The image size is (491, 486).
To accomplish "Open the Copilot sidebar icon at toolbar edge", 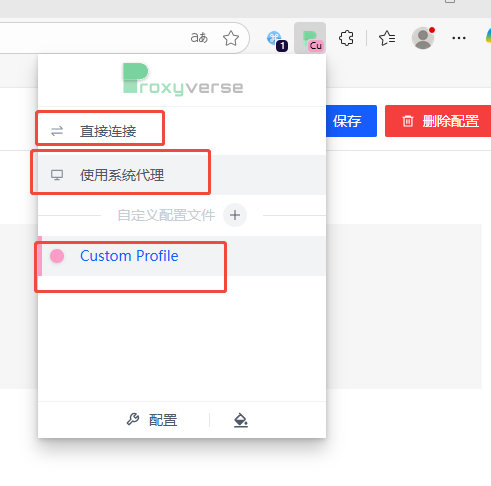I will pos(488,37).
